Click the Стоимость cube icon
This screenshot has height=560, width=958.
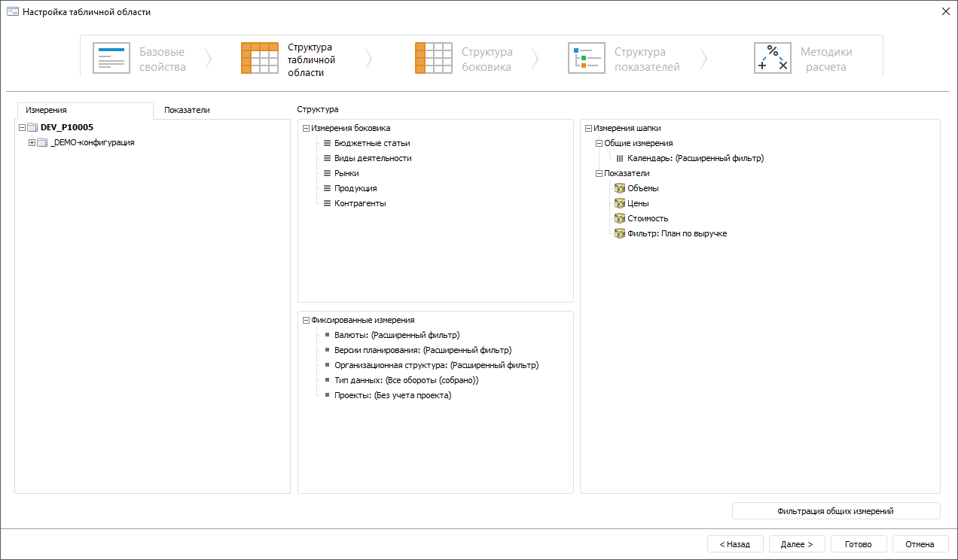(620, 218)
